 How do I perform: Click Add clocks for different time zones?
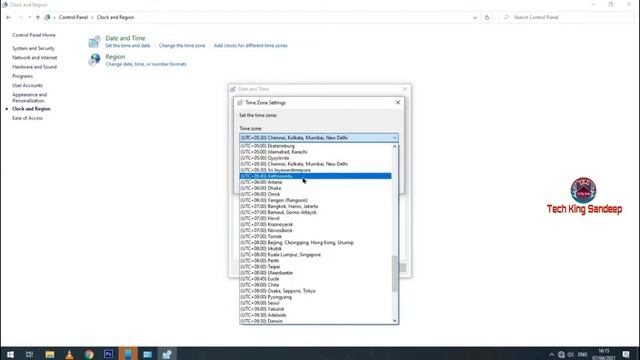pyautogui.click(x=251, y=46)
